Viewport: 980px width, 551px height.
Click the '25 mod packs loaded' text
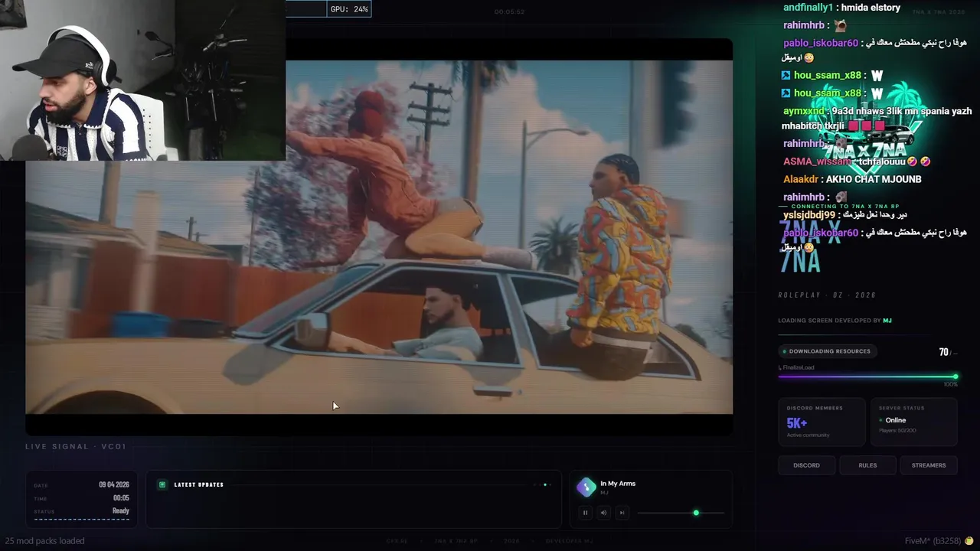coord(44,540)
